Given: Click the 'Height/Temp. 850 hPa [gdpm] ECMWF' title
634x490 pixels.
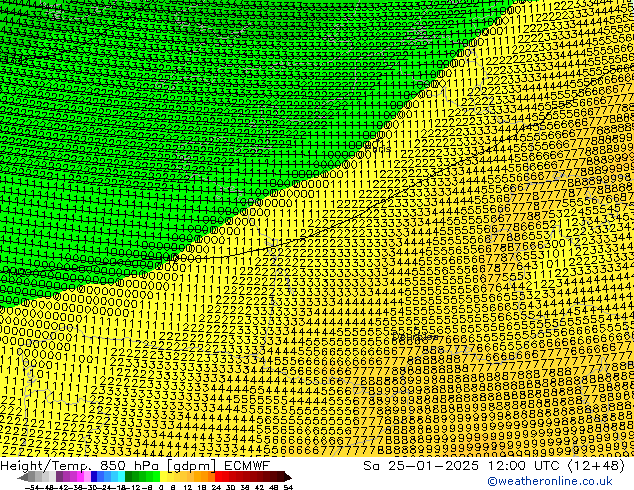Looking at the screenshot, I should (135, 466).
